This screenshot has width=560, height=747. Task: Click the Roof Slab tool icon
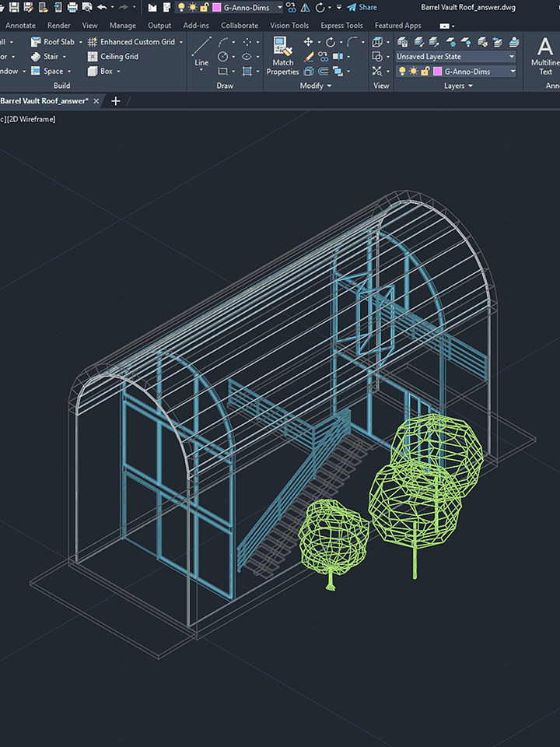36,42
